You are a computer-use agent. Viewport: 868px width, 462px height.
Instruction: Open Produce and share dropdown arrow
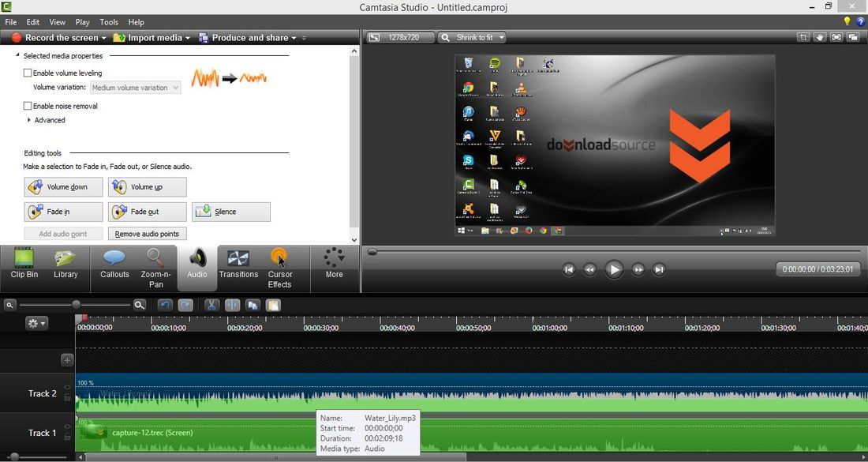pos(294,38)
